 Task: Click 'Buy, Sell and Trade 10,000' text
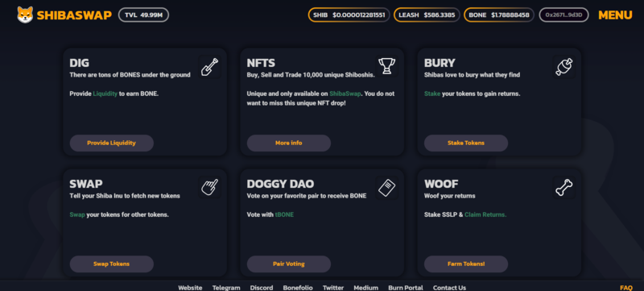[311, 75]
